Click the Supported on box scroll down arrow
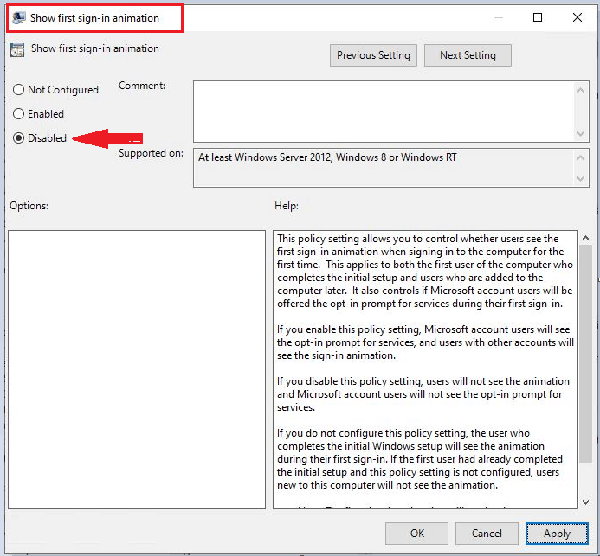This screenshot has height=556, width=600. [x=582, y=180]
